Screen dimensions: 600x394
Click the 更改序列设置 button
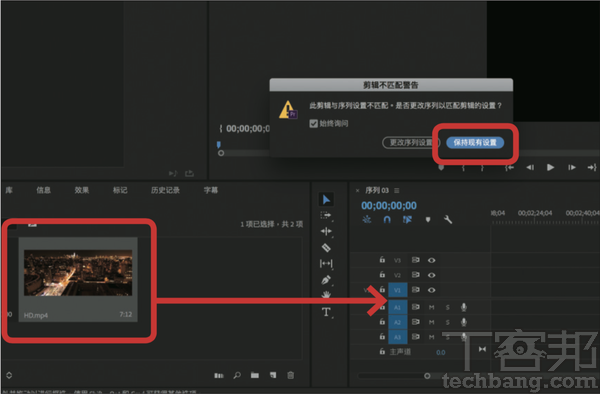coord(411,143)
